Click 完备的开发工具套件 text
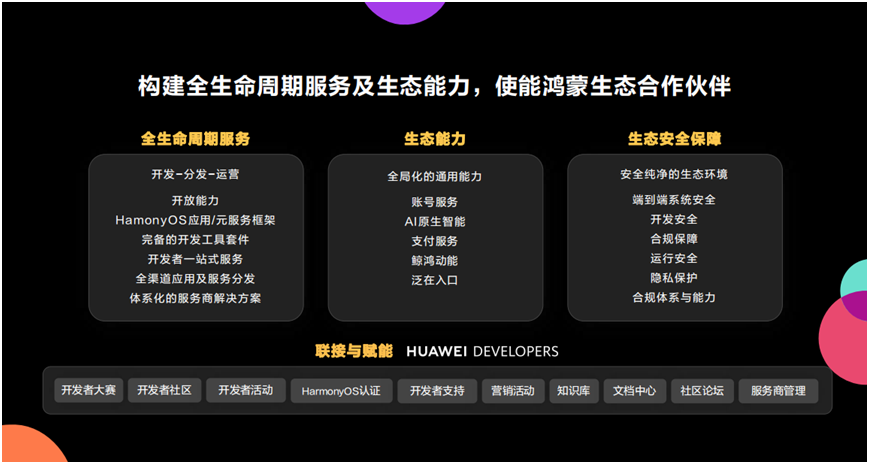This screenshot has height=464, width=869. click(x=195, y=239)
